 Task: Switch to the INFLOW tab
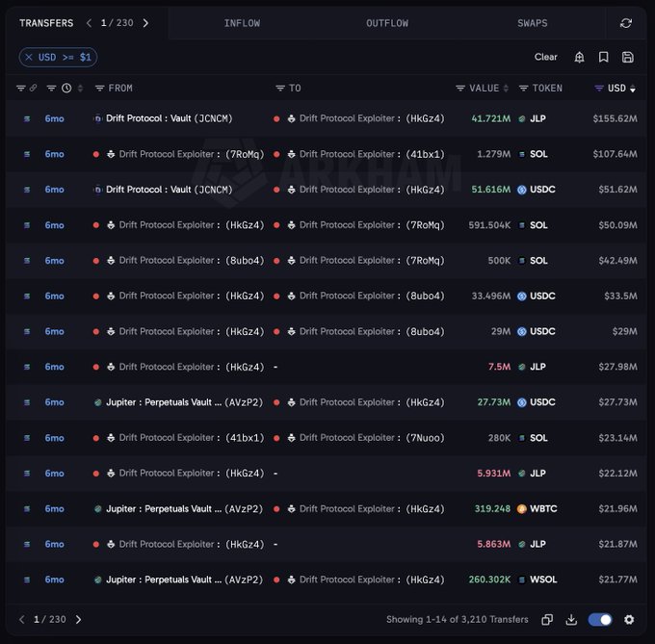[242, 23]
